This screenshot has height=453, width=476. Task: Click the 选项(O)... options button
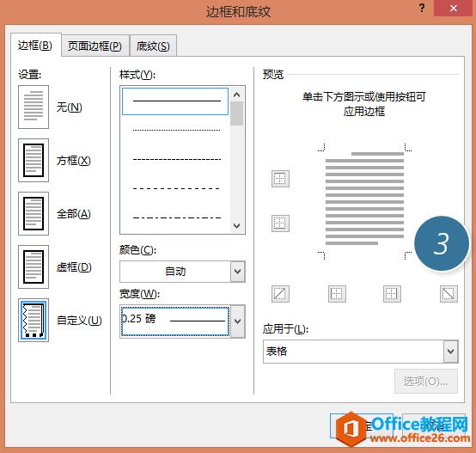pos(425,382)
